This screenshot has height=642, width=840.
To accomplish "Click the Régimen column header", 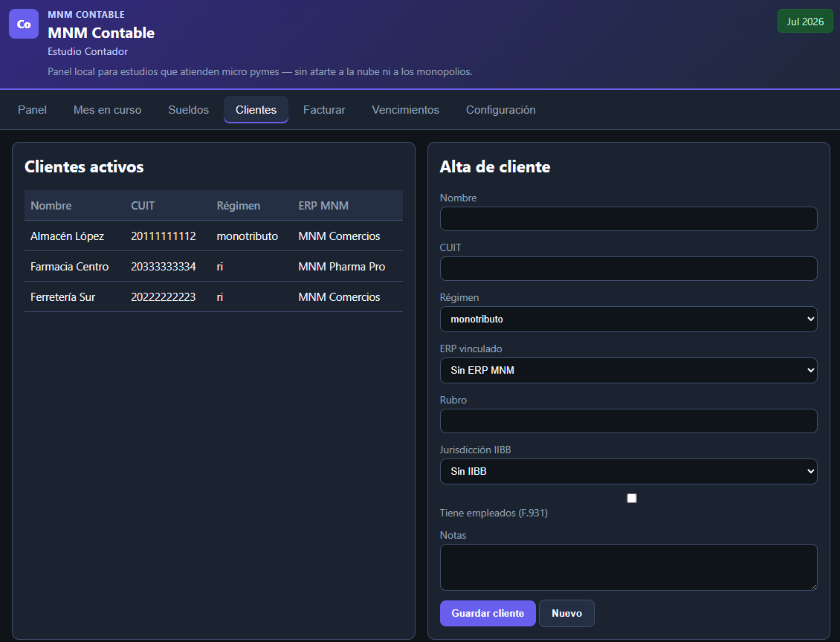I will point(239,206).
